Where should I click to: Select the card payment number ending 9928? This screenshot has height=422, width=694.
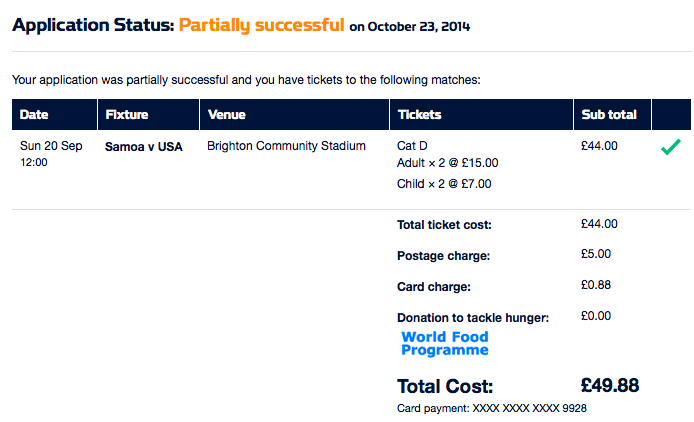[529, 408]
